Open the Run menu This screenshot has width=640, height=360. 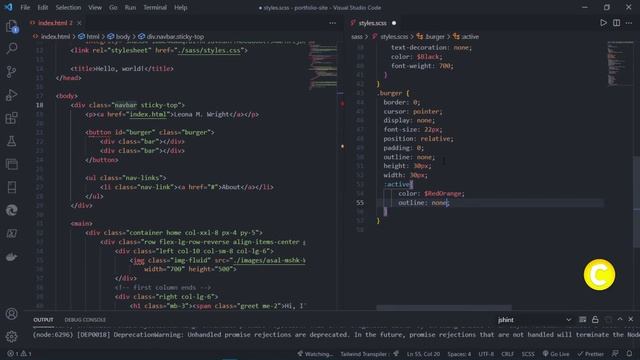(x=130, y=7)
